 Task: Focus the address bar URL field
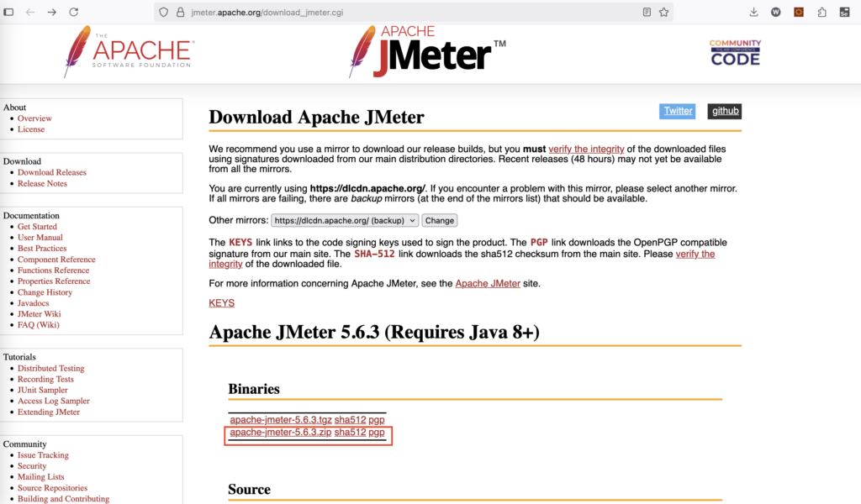click(x=412, y=12)
